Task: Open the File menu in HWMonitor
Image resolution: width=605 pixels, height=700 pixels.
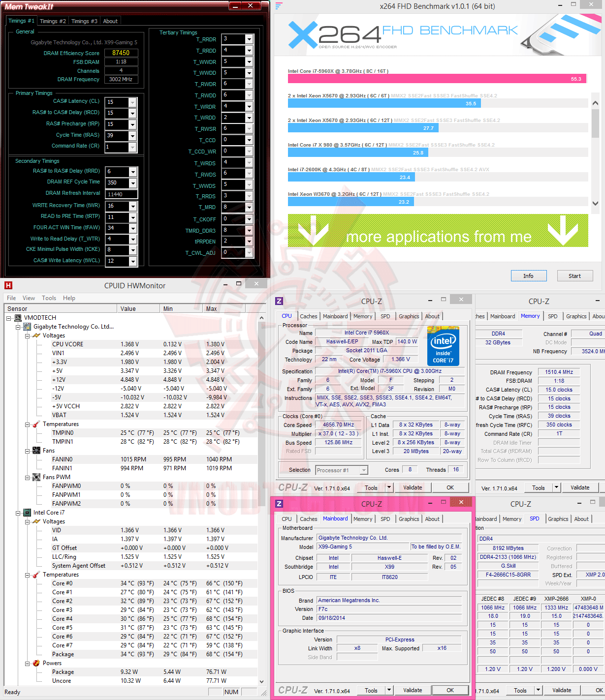Action: [x=11, y=298]
